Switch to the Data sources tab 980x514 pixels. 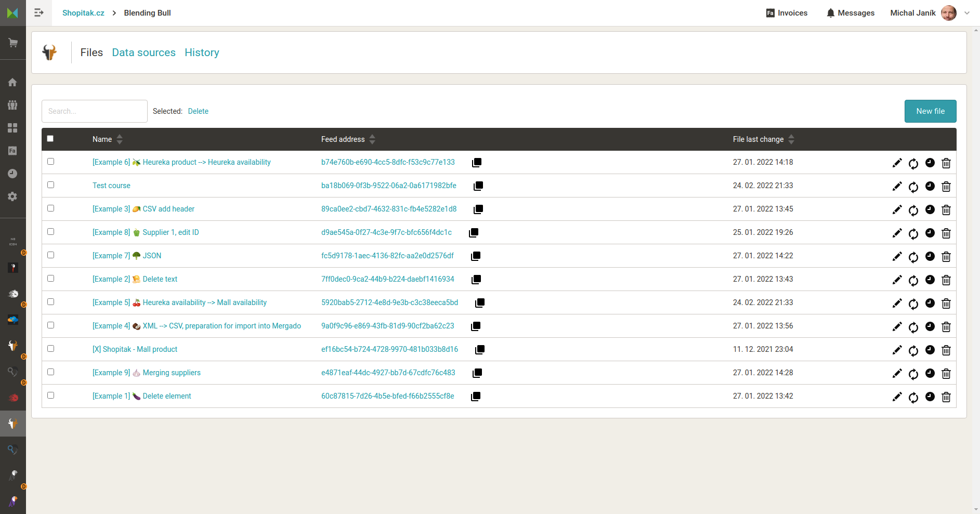(x=144, y=52)
